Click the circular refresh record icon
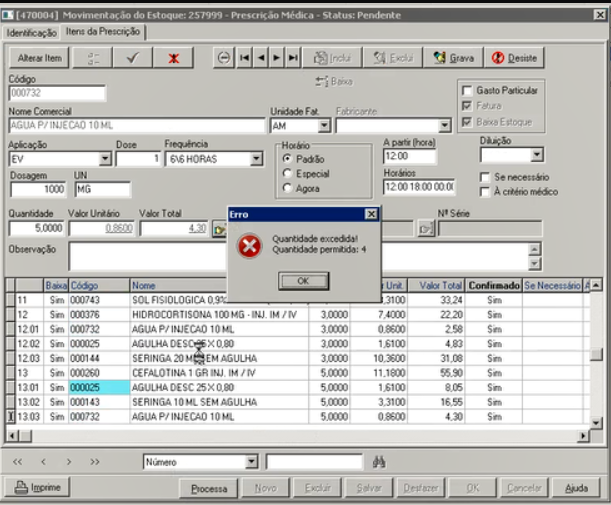This screenshot has width=611, height=505. click(x=224, y=58)
